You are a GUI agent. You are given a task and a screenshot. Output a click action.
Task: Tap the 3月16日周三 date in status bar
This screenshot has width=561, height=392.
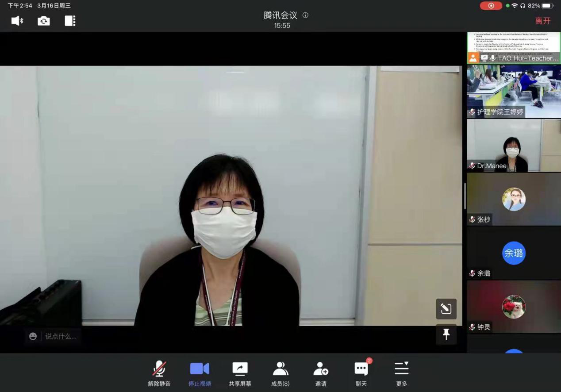tap(54, 6)
